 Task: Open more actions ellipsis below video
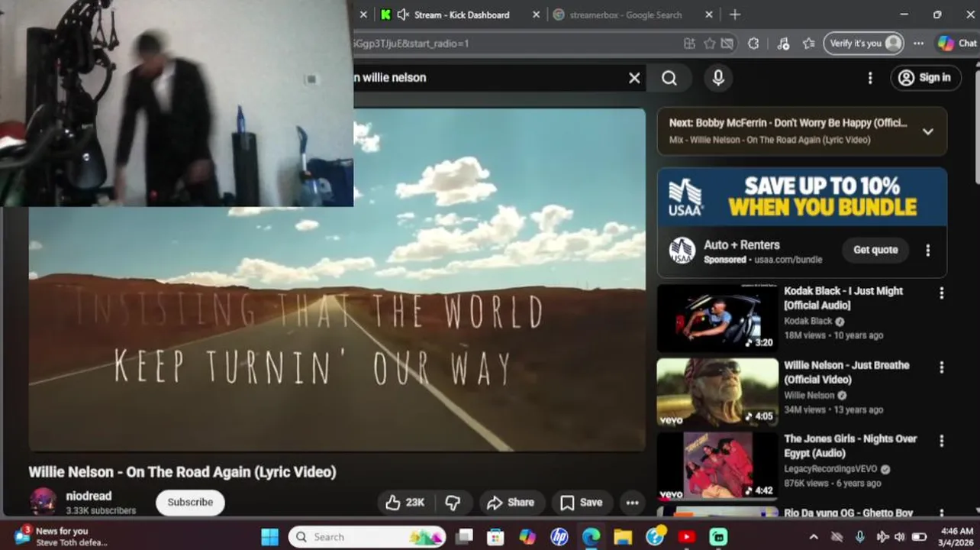(632, 503)
